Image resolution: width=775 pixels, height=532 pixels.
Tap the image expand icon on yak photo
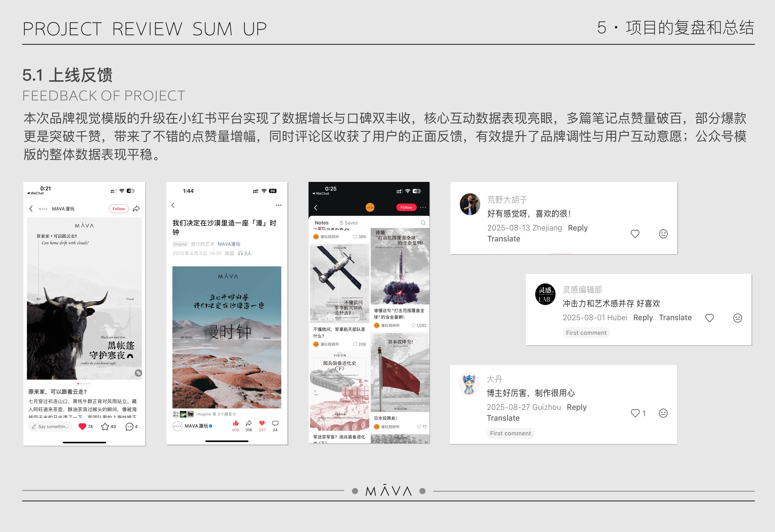point(138,373)
